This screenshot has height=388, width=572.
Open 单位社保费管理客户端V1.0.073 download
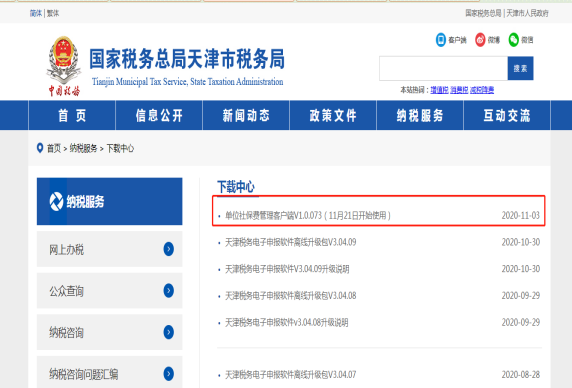click(308, 216)
